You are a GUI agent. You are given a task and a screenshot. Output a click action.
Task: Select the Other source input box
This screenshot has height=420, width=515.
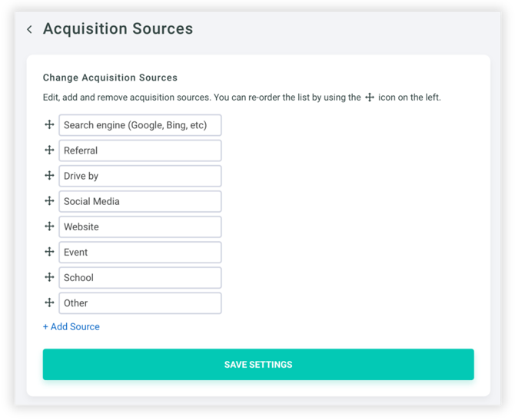pyautogui.click(x=140, y=303)
